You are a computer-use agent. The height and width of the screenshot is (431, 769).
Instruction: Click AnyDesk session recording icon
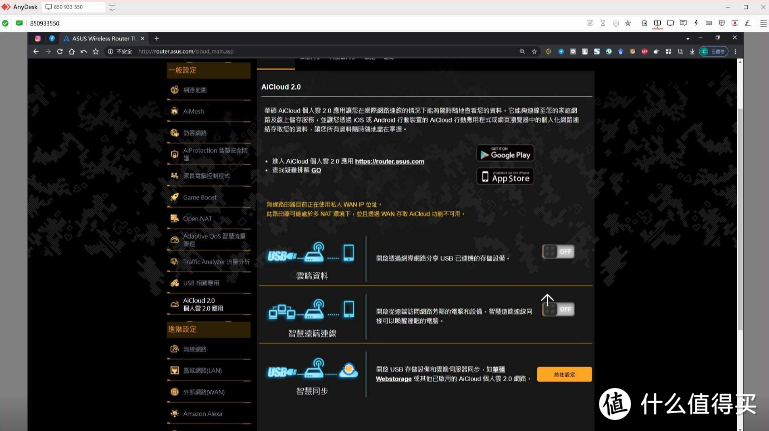(735, 23)
